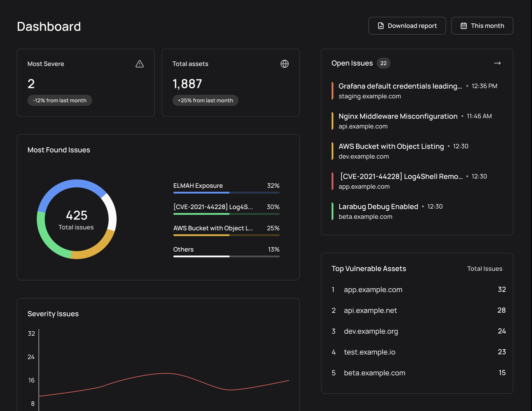Open full Open Issues list via arrow icon
The height and width of the screenshot is (411, 532).
(x=497, y=63)
